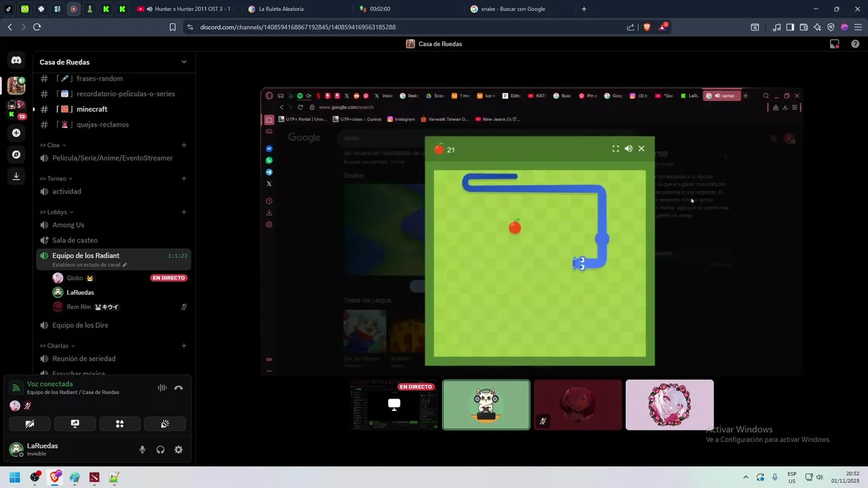
Task: Select the LaRuedas cat avatar video tile
Action: click(x=486, y=405)
